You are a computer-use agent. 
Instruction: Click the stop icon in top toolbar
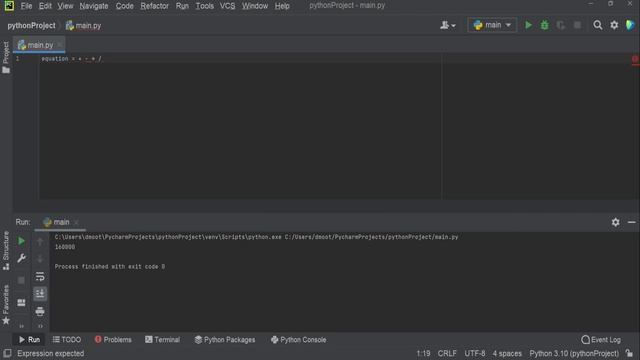point(577,25)
